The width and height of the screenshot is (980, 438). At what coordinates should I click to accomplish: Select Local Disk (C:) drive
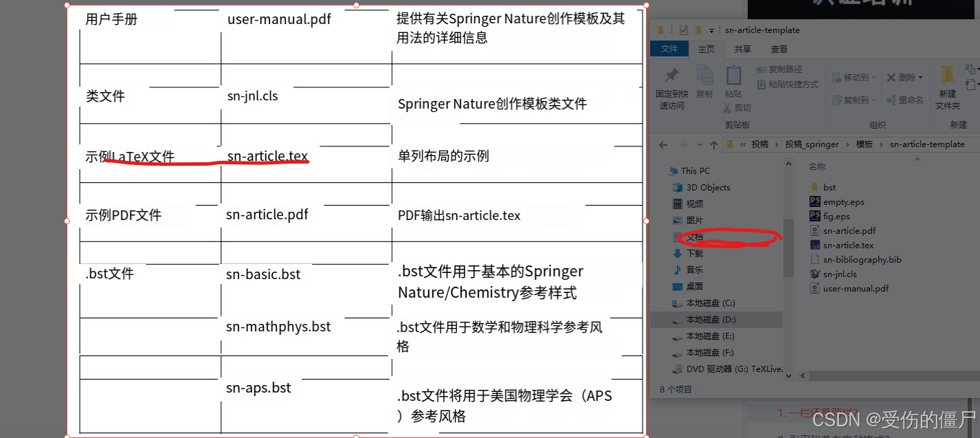click(704, 303)
